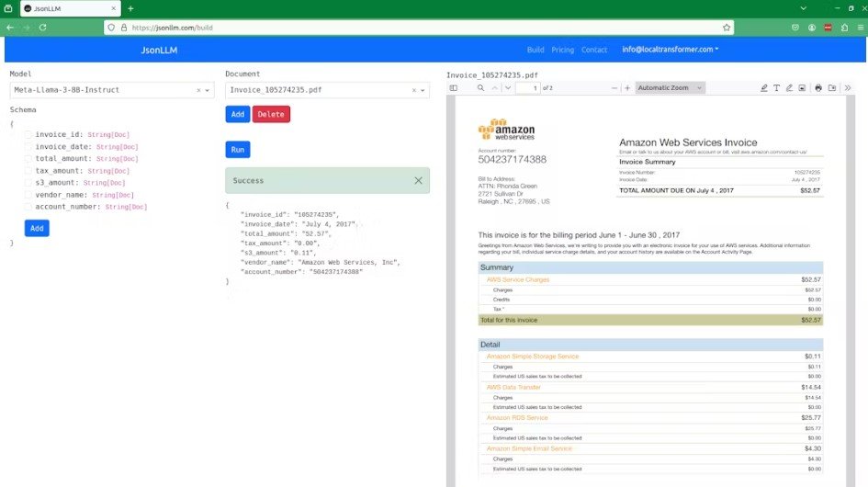Click the Add document button

pos(238,114)
